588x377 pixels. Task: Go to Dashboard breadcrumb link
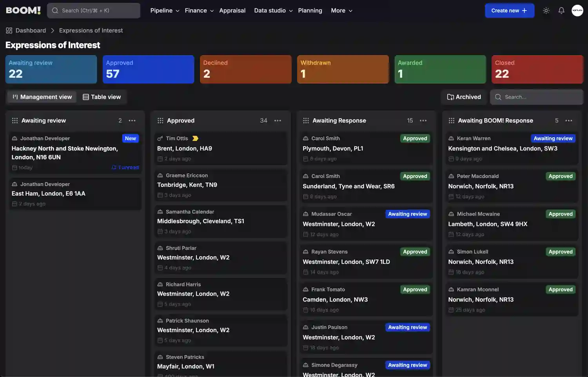31,31
